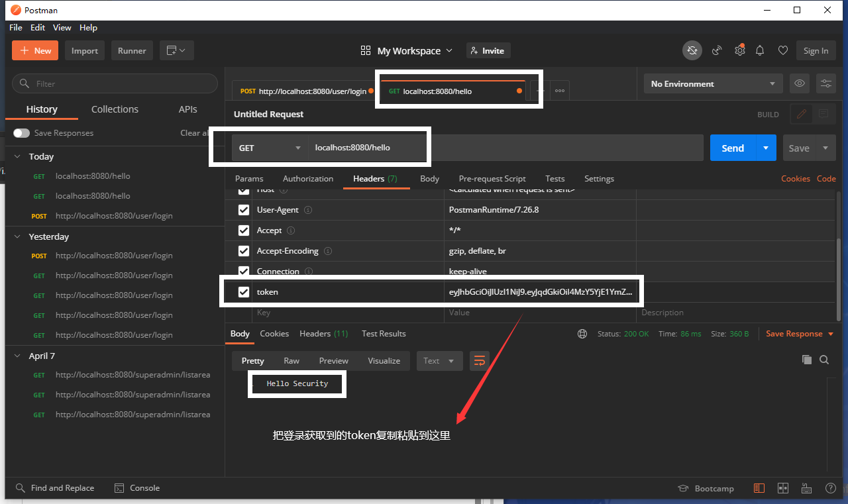Click the Find and Replace magnifier icon

[x=21, y=488]
